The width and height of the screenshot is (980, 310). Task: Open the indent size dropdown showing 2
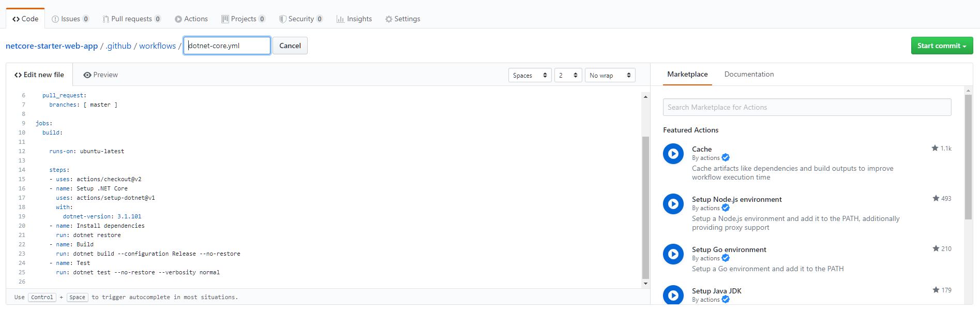click(x=567, y=76)
